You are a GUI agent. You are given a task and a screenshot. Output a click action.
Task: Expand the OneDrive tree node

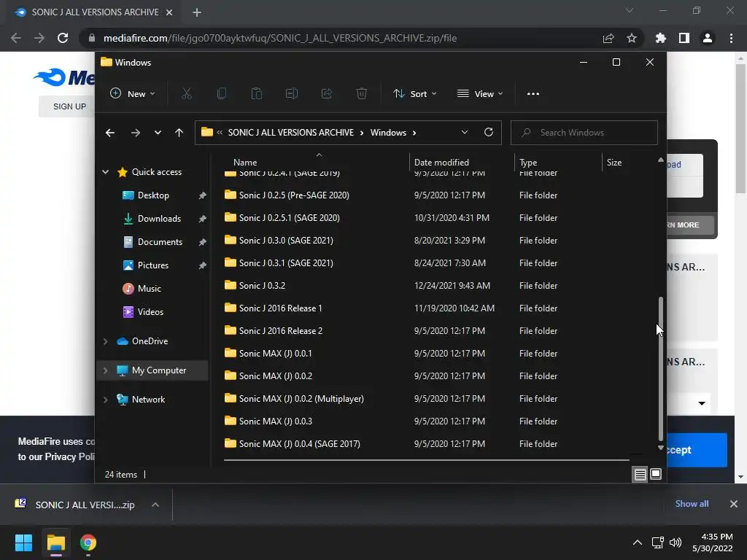pos(105,341)
